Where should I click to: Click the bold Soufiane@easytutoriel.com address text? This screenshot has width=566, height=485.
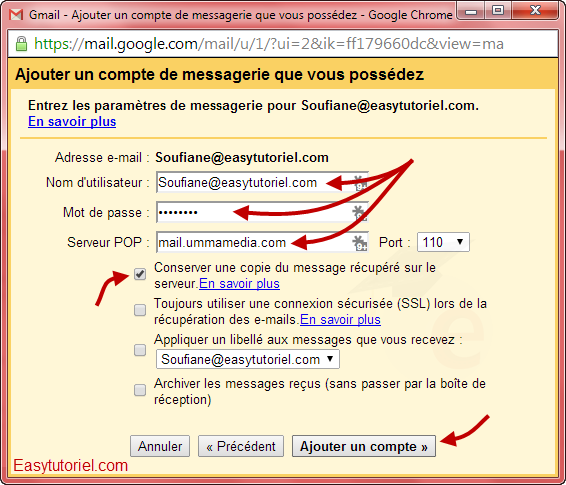point(242,158)
